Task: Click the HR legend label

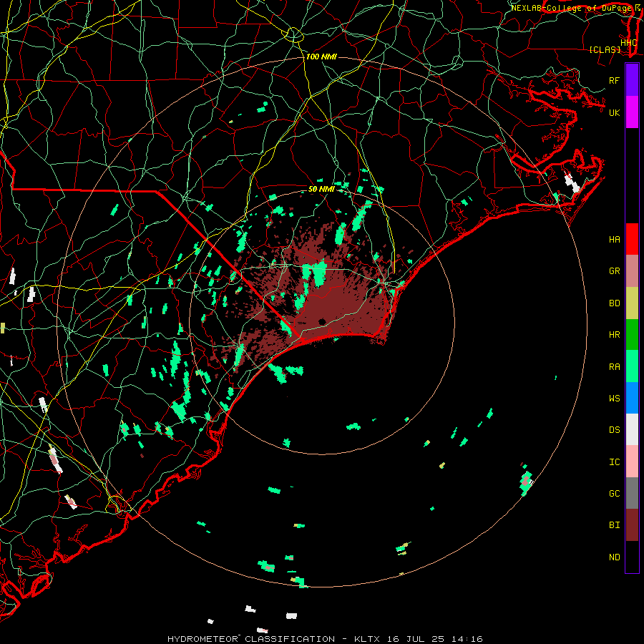Action: (x=614, y=335)
